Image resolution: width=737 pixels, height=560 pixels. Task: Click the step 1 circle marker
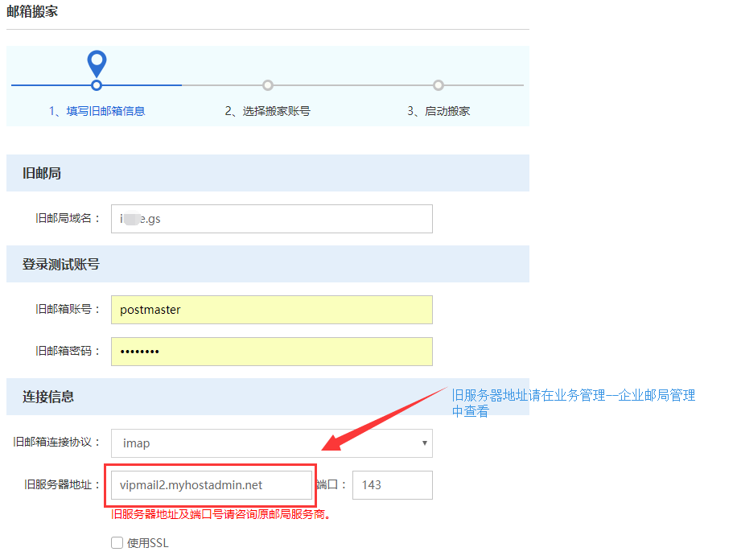point(97,85)
